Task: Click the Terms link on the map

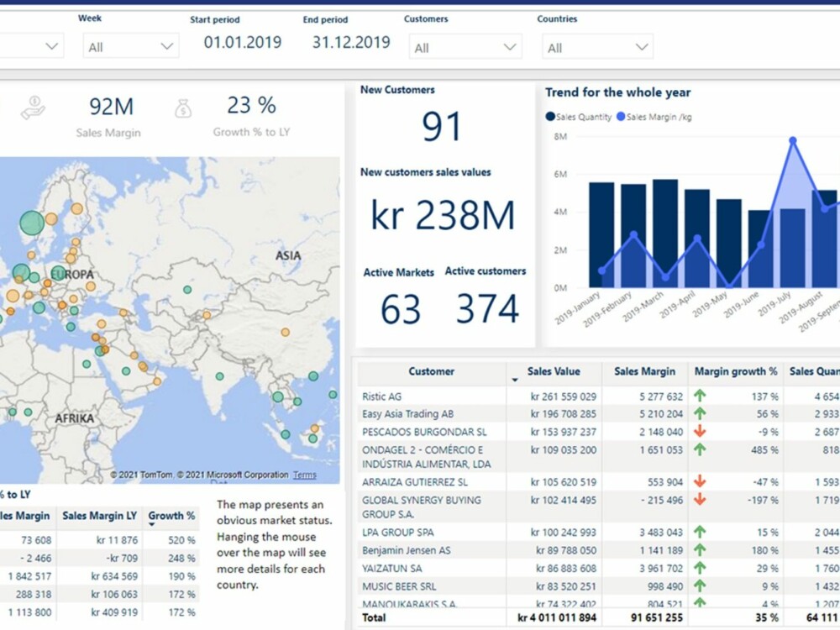Action: point(304,475)
